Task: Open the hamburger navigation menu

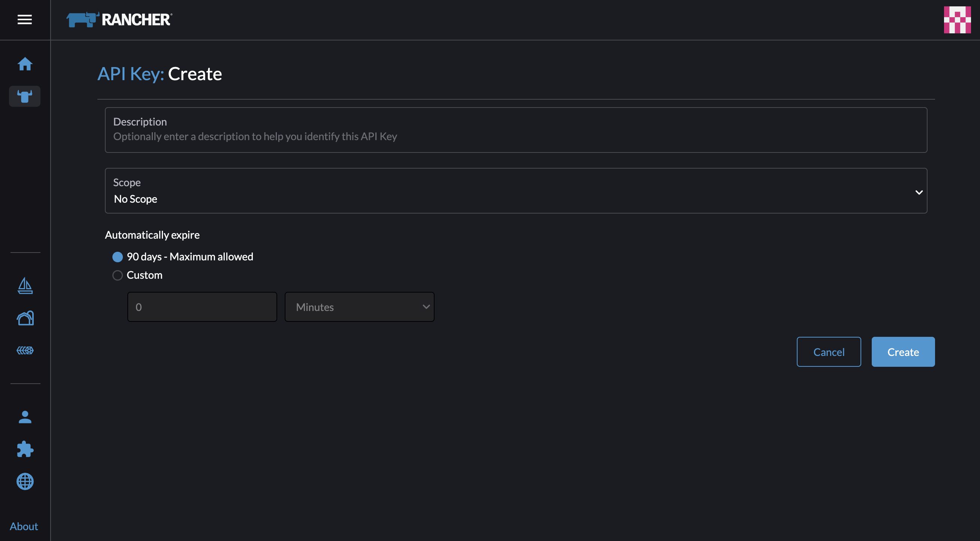Action: click(25, 19)
